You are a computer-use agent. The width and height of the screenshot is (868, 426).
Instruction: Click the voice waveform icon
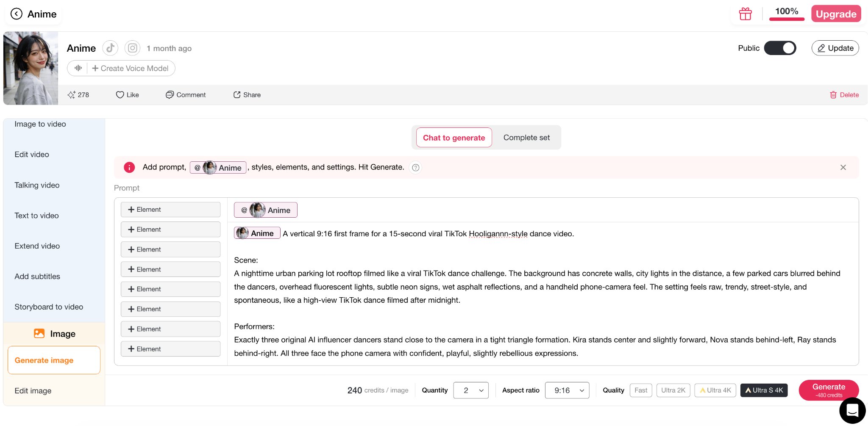[x=78, y=68]
